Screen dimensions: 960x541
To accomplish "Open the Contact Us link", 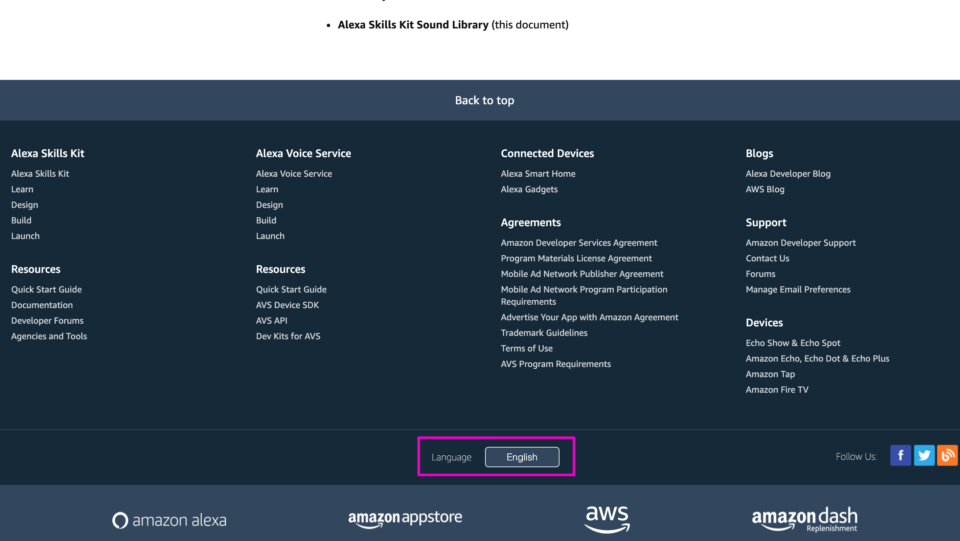I will 767,258.
